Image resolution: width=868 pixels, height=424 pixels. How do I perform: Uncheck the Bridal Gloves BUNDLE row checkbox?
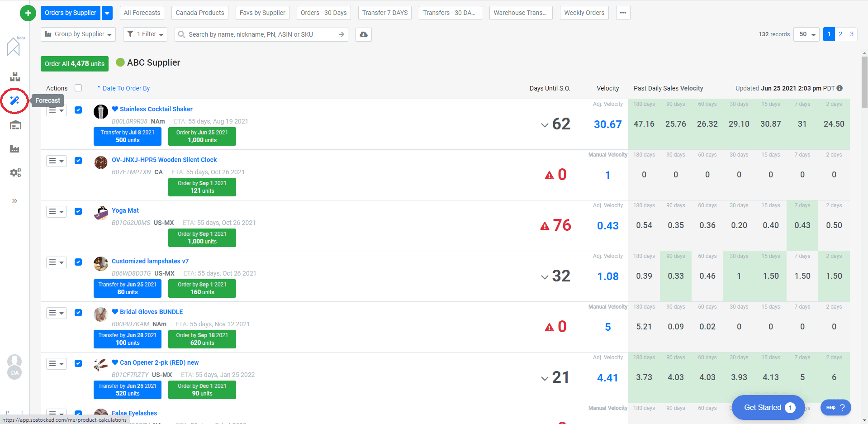click(x=78, y=313)
